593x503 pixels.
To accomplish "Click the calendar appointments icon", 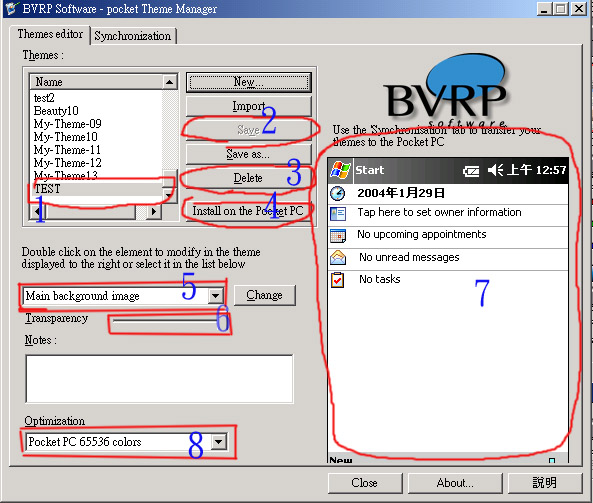I will coord(338,236).
